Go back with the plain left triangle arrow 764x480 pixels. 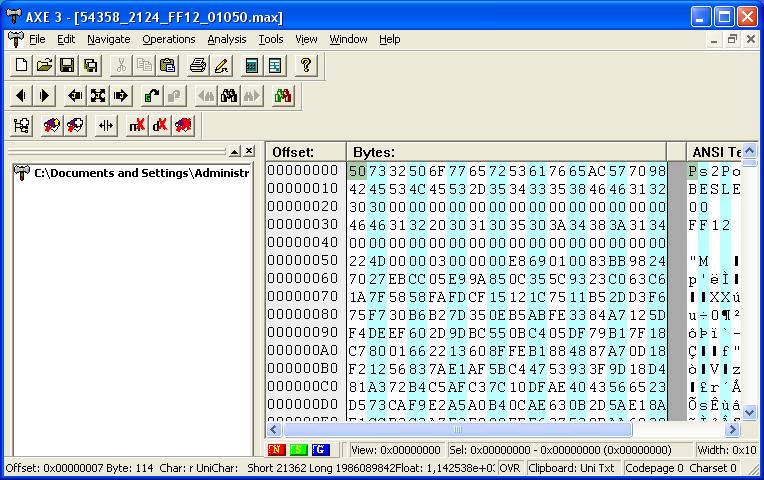(21, 96)
